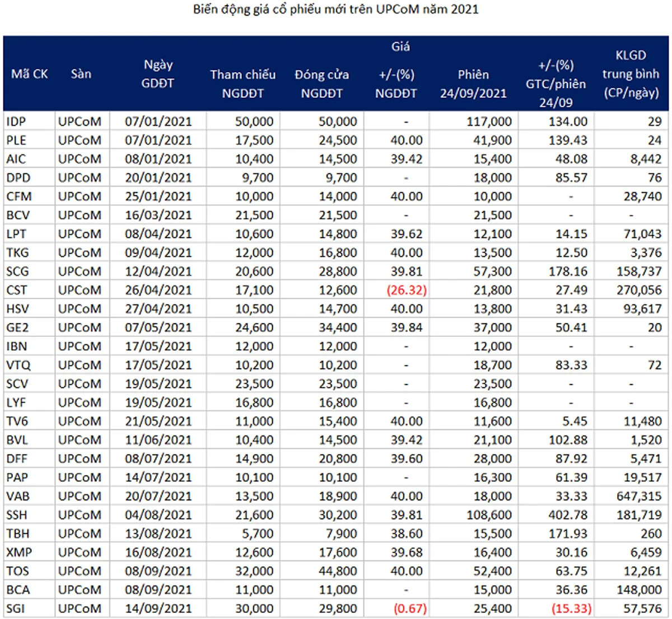
Task: Select the SGI stock code cell
Action: tap(16, 608)
